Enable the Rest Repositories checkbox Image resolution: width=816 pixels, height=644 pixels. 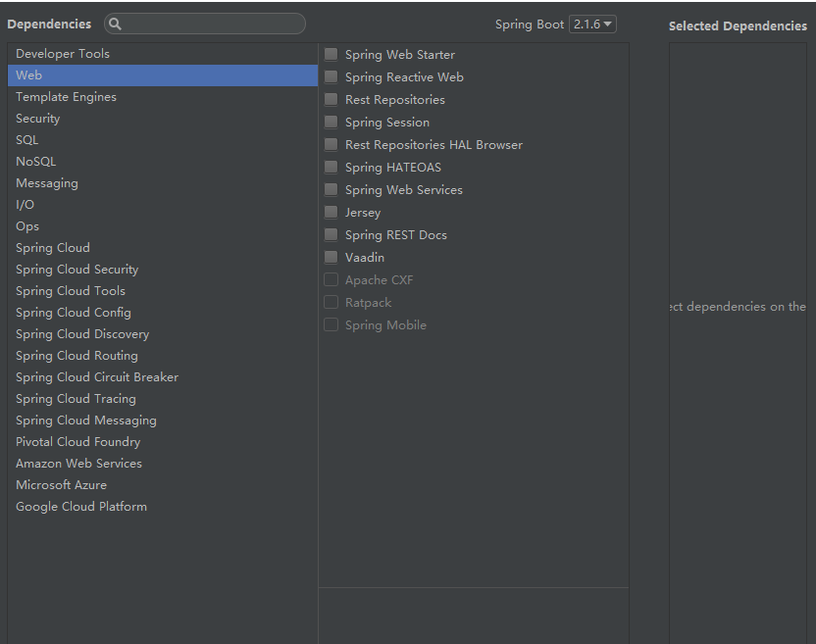point(331,99)
